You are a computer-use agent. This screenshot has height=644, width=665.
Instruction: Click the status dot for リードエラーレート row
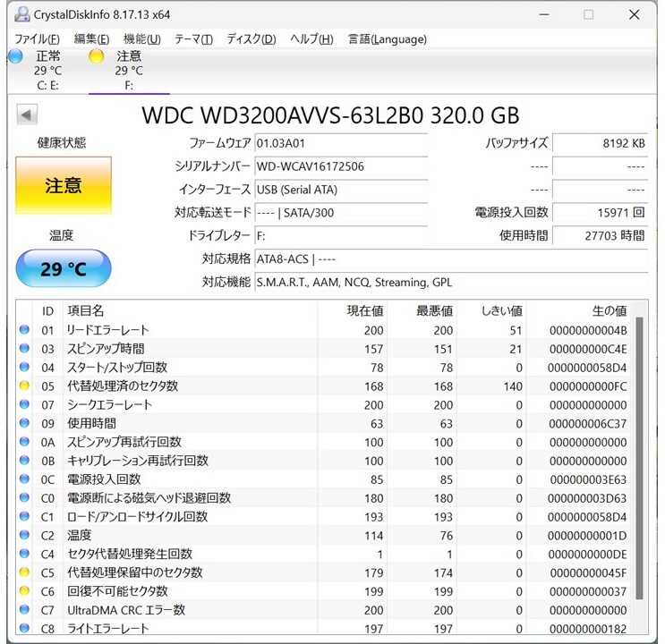pos(24,329)
